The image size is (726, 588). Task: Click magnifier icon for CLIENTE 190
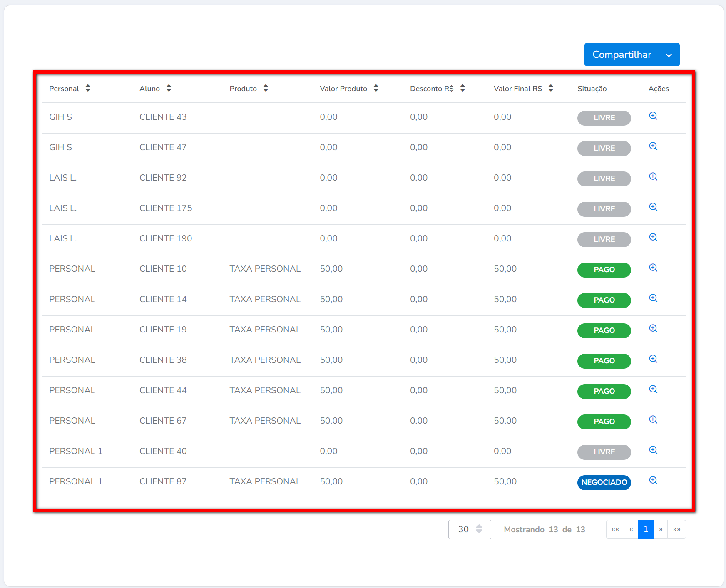click(653, 238)
